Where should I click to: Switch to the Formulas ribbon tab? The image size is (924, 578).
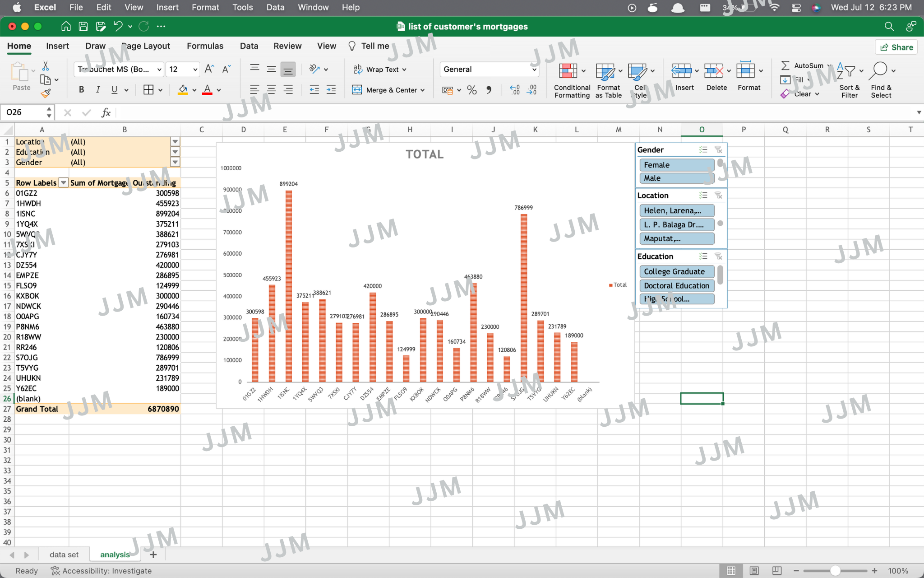(205, 46)
